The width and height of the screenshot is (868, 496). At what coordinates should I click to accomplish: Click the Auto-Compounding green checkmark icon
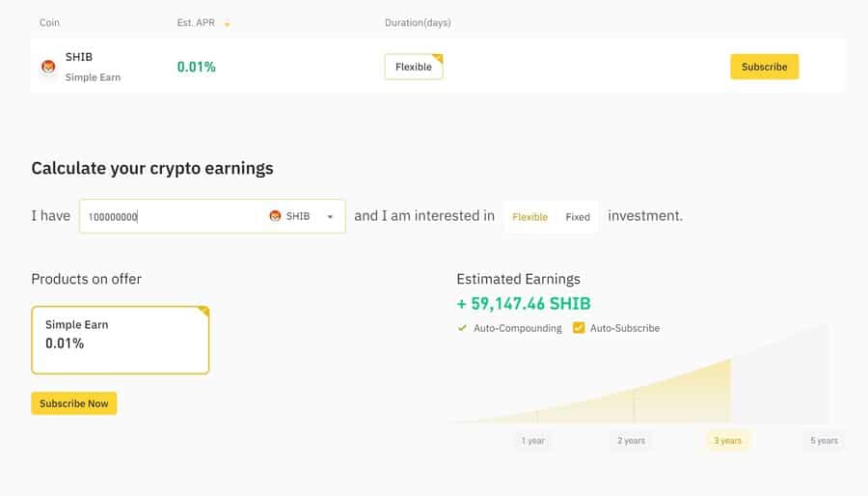click(x=462, y=328)
